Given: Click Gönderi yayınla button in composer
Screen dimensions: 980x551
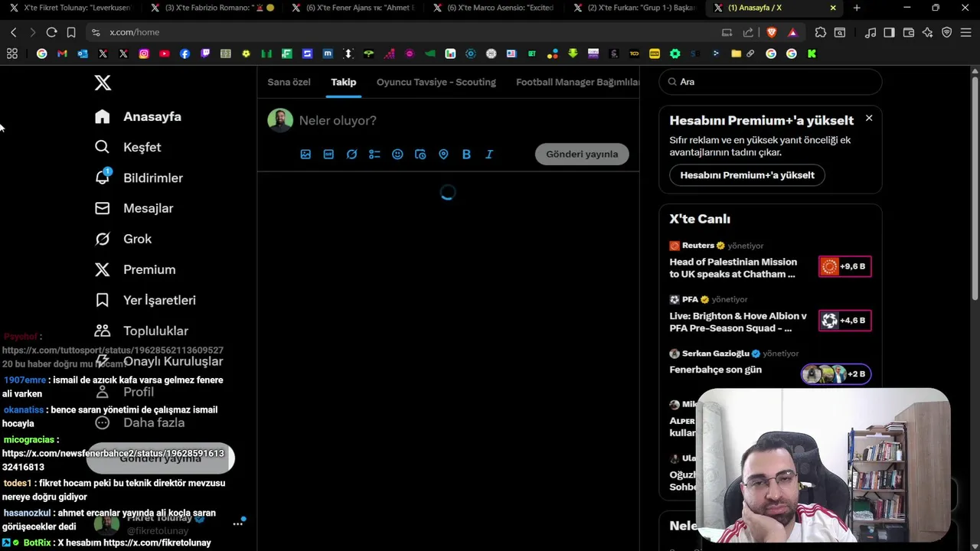Looking at the screenshot, I should [582, 154].
